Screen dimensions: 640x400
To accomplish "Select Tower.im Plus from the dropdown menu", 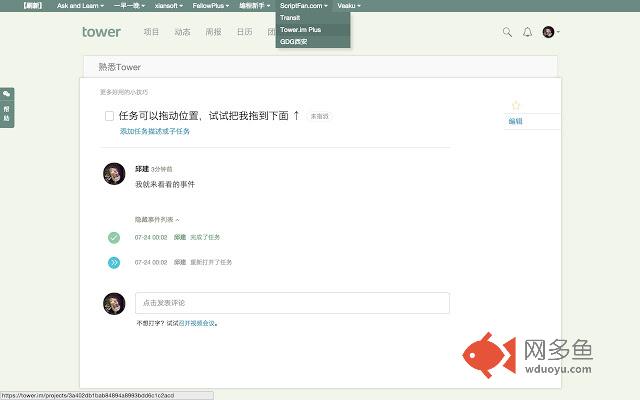I will tap(300, 30).
